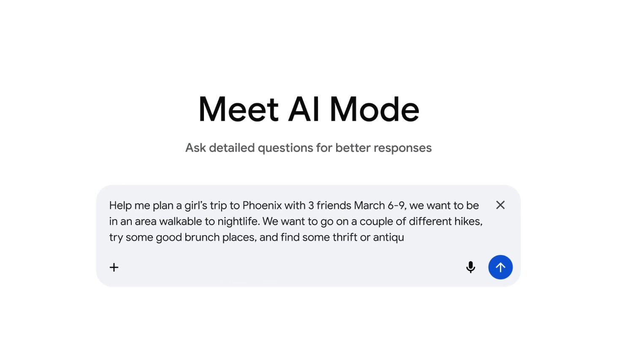Click the word "Phoenix" in the prompt
619x364 pixels.
pyautogui.click(x=262, y=206)
